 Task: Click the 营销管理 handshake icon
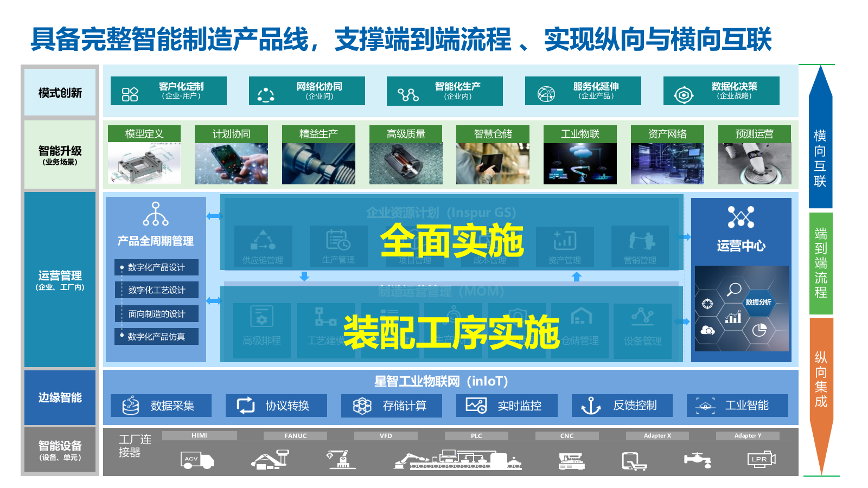click(x=642, y=240)
